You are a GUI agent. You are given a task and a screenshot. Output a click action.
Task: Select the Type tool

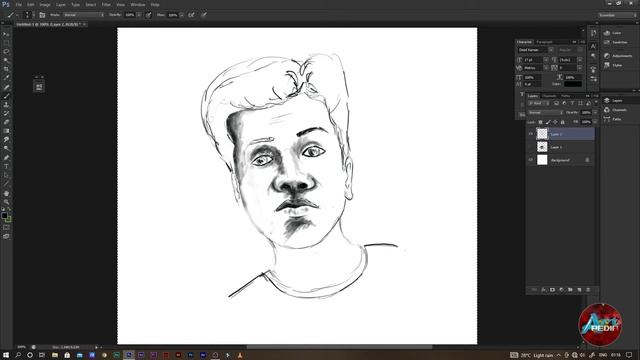coord(6,166)
